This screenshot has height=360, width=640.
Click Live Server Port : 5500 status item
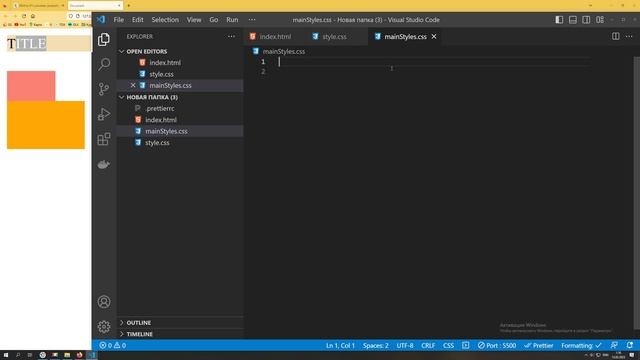click(497, 345)
